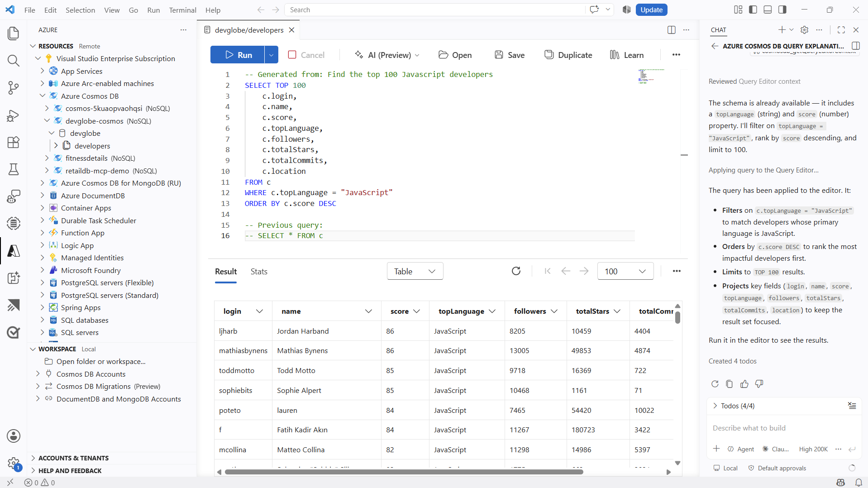Run the query

[x=238, y=55]
